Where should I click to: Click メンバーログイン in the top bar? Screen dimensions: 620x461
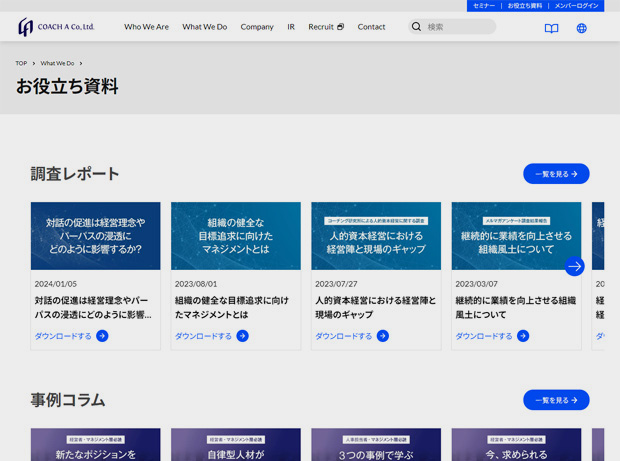(576, 6)
